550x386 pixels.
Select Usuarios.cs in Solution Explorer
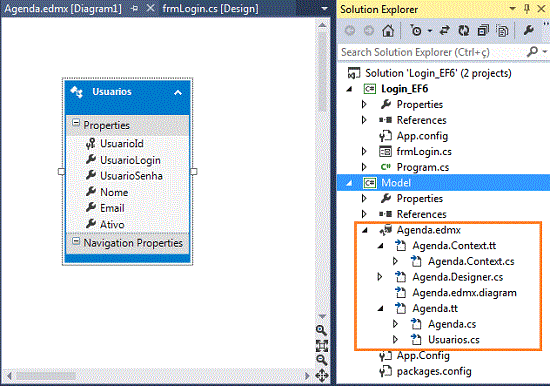pos(454,340)
